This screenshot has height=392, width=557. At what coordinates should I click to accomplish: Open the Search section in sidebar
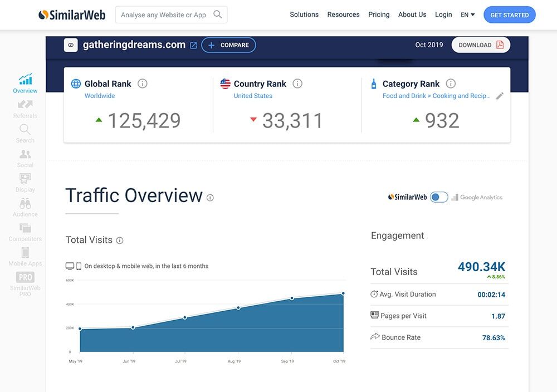pos(25,130)
